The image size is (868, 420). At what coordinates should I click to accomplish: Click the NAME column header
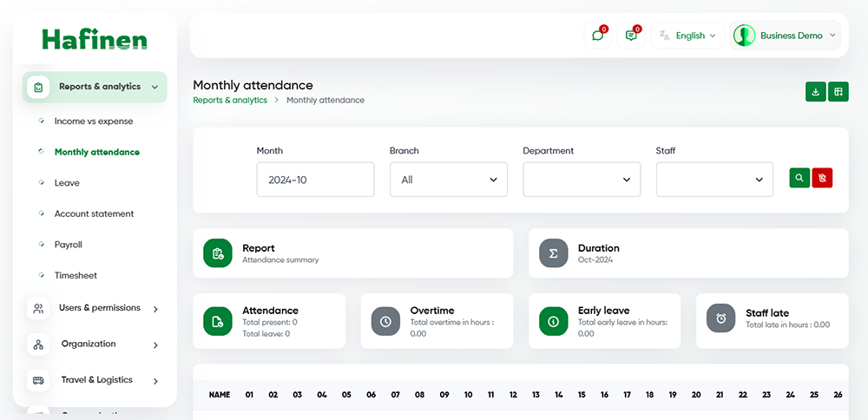pyautogui.click(x=220, y=395)
